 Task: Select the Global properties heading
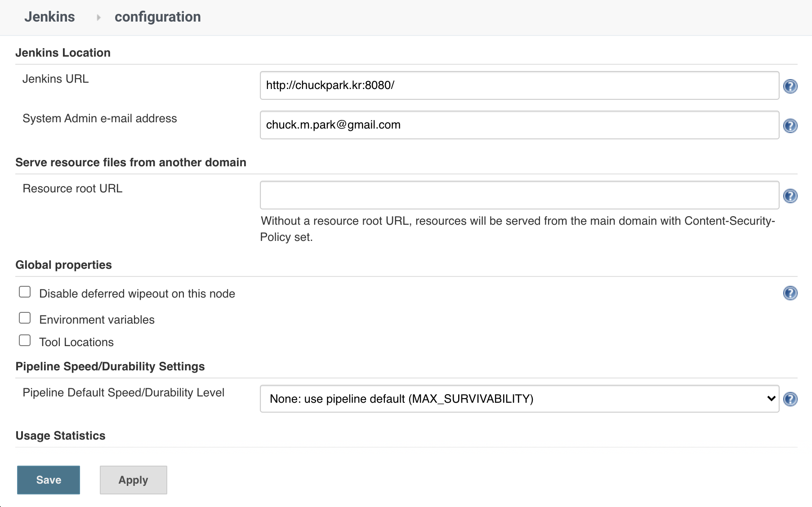(63, 265)
